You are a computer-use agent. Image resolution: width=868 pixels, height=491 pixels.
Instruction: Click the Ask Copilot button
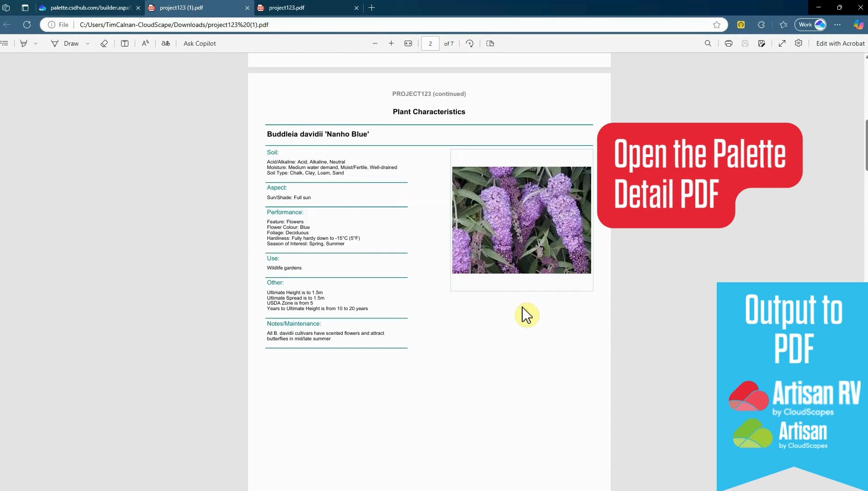[200, 43]
